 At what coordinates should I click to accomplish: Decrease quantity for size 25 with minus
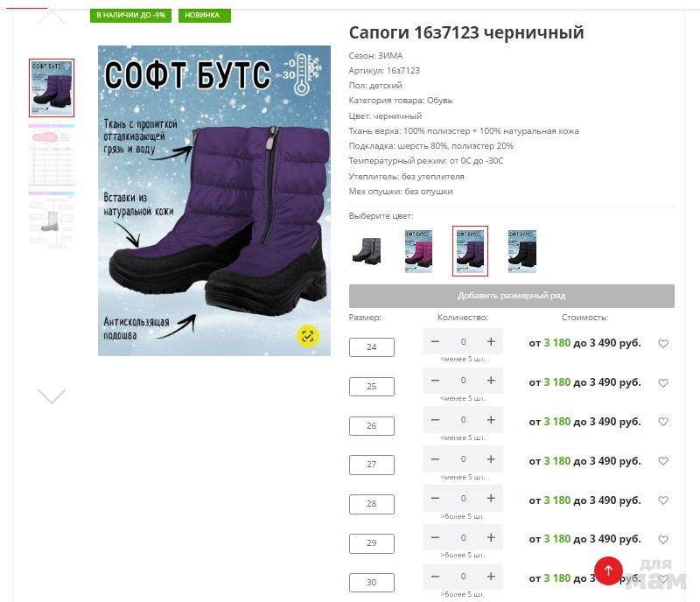[x=435, y=381]
